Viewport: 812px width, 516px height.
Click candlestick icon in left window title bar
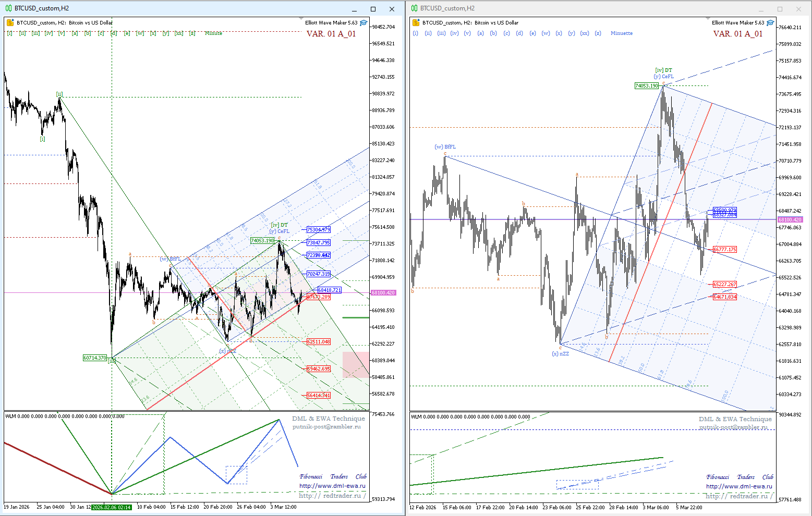(x=8, y=8)
